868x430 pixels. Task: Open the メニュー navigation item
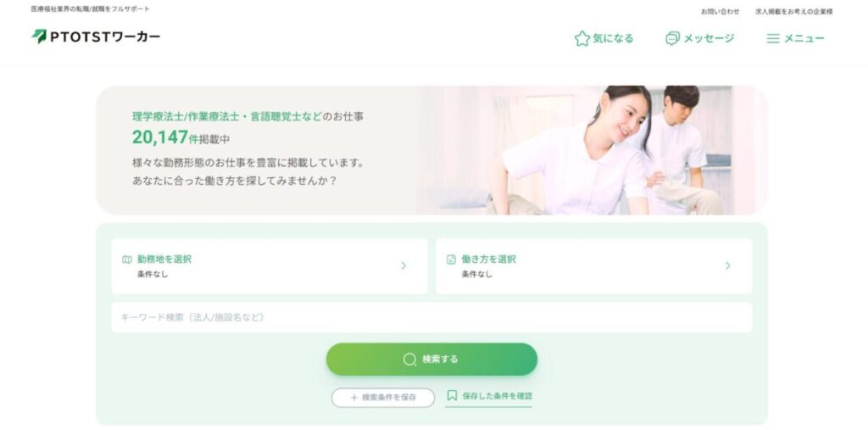tap(795, 38)
